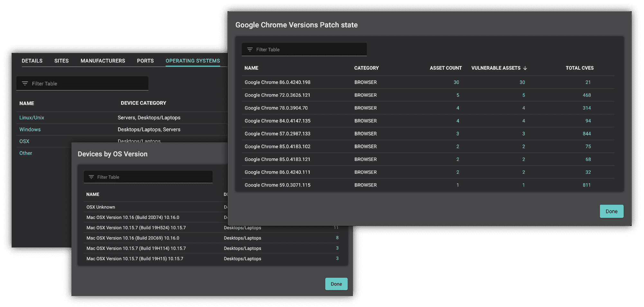Click Done in Google Chrome Versions dialog

coord(612,211)
